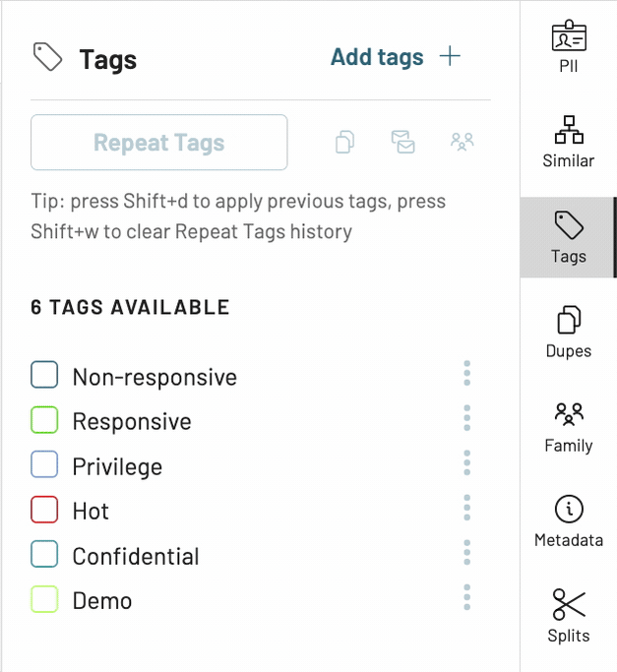Click the apply to duplicates icon
617x672 pixels.
click(x=344, y=142)
